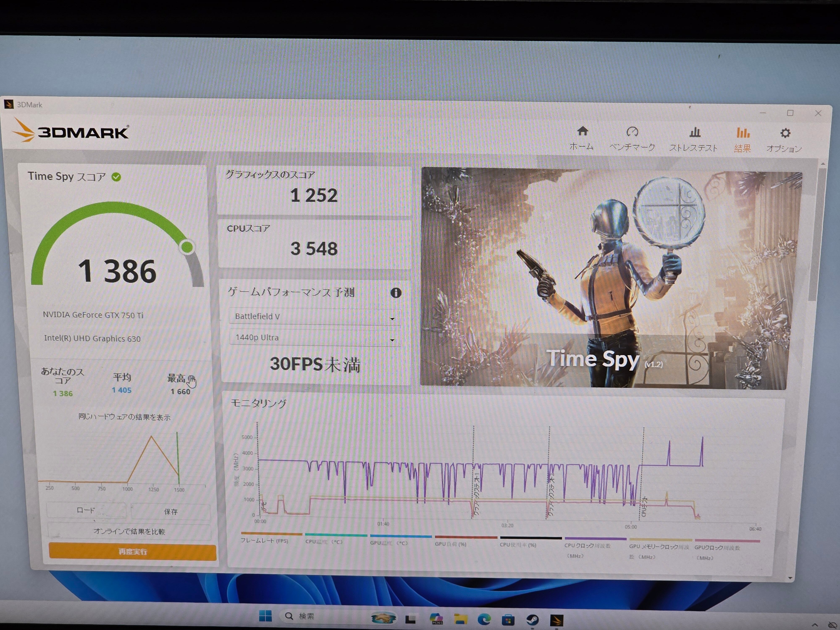
Task: Expand the 1440p Ultra resolution dropdown
Action: [314, 338]
